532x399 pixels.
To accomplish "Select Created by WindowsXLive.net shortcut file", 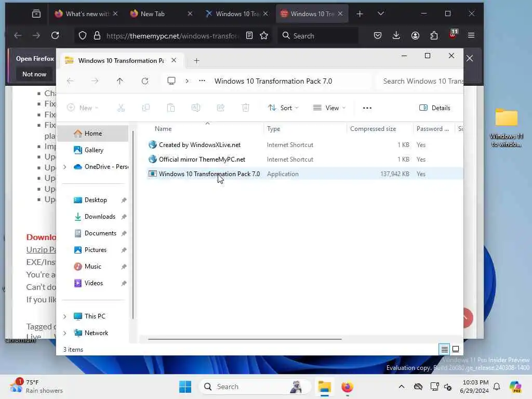I will [x=199, y=145].
